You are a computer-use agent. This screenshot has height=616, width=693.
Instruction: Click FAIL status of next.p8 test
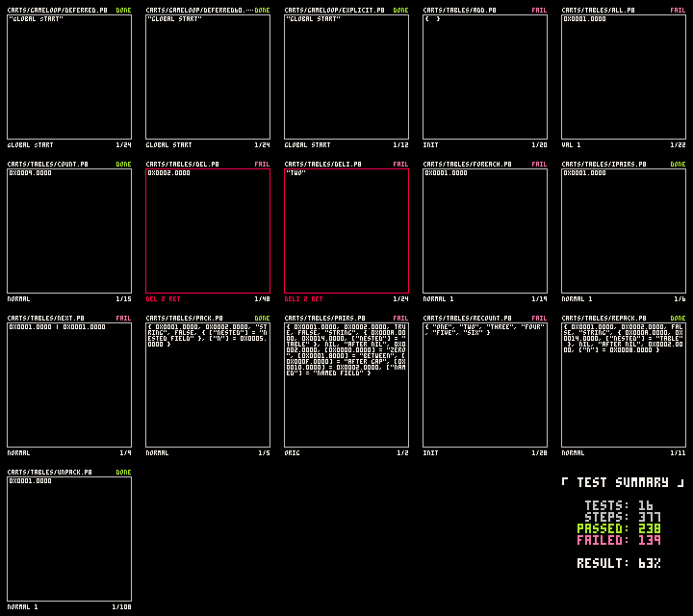124,319
